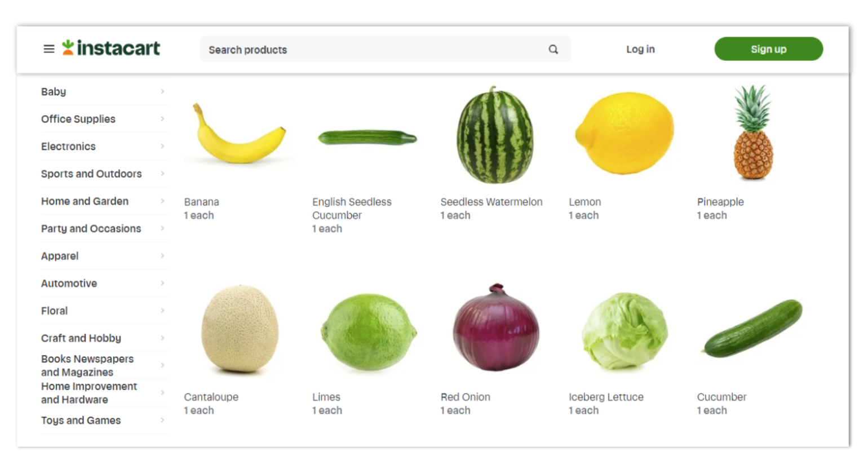Expand the Electronics category arrow
The image size is (868, 451).
click(162, 146)
